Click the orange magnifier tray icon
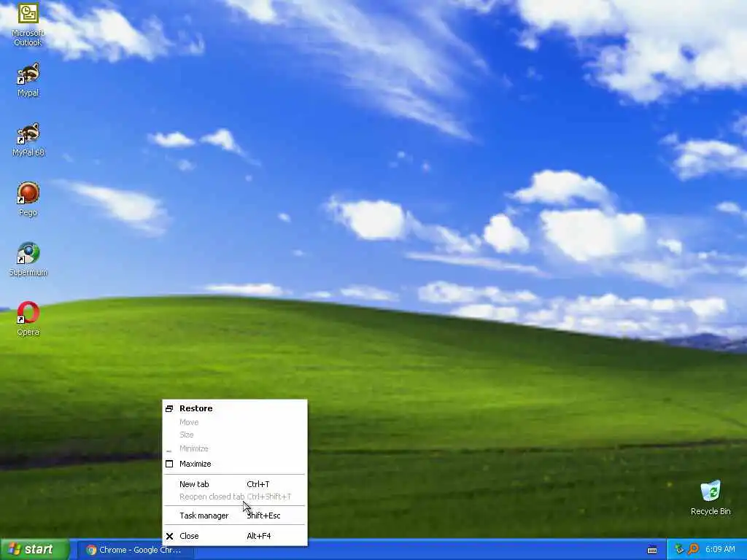747x560 pixels. point(693,550)
